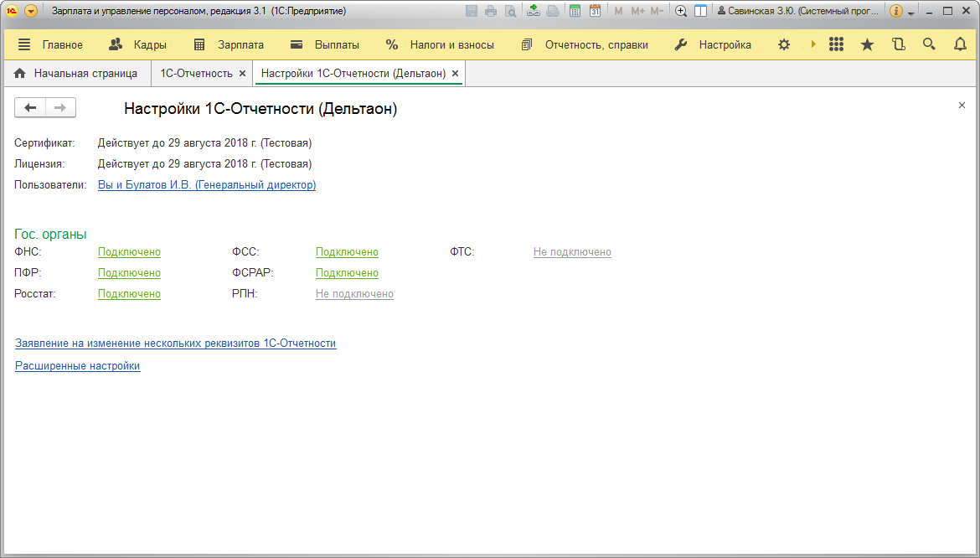Expand more sections with the orange arrow
The height and width of the screenshot is (558, 980).
[813, 44]
